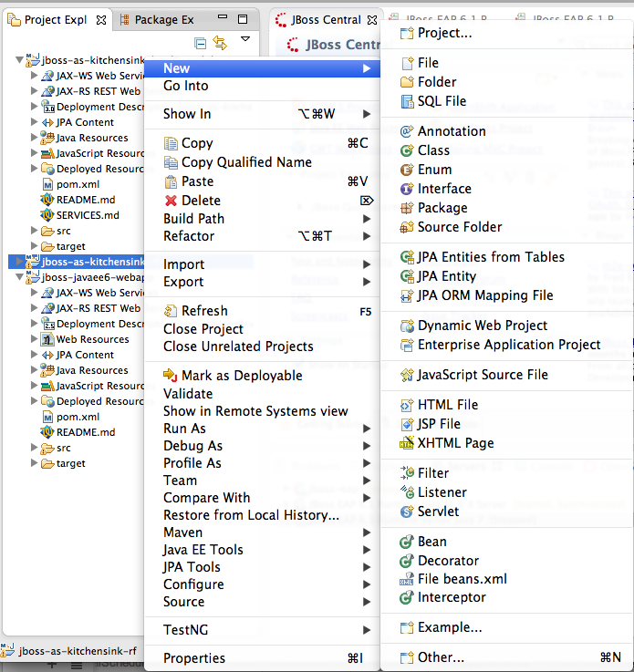Click the Copy icon in context menu

pyautogui.click(x=171, y=143)
